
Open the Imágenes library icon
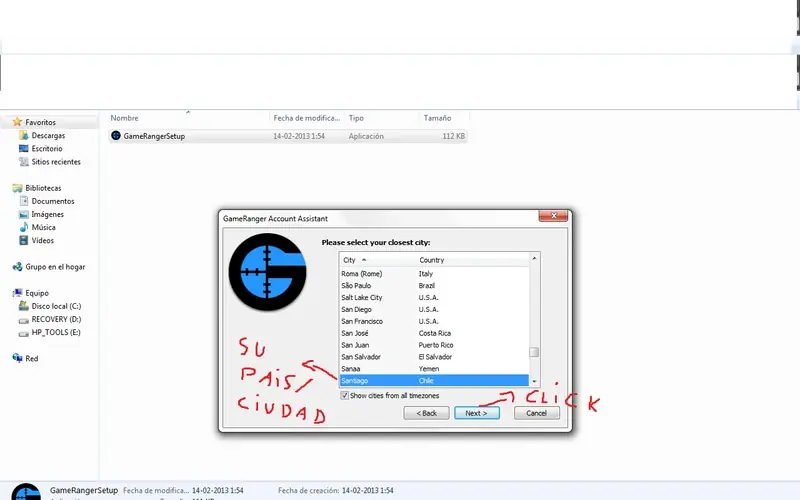coord(23,214)
